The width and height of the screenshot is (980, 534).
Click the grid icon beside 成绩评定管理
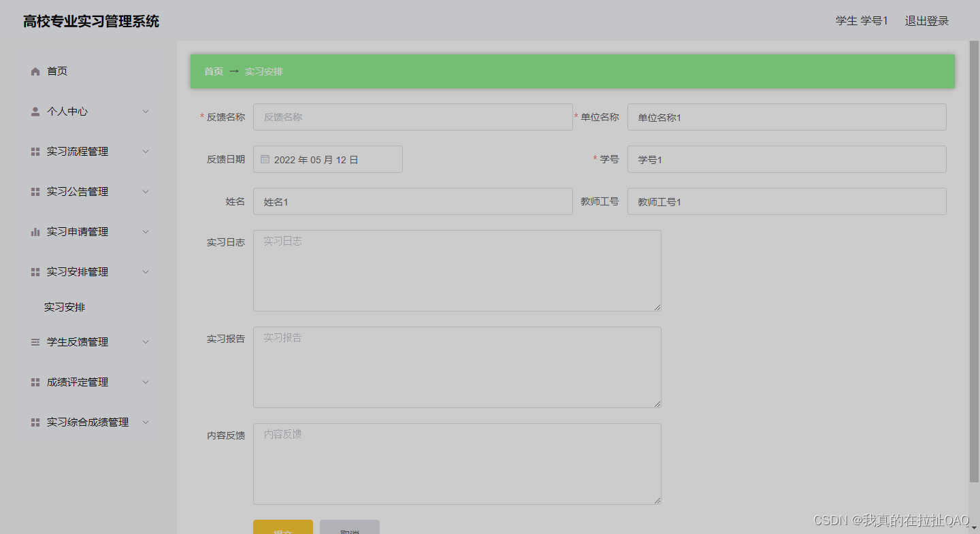pyautogui.click(x=35, y=382)
